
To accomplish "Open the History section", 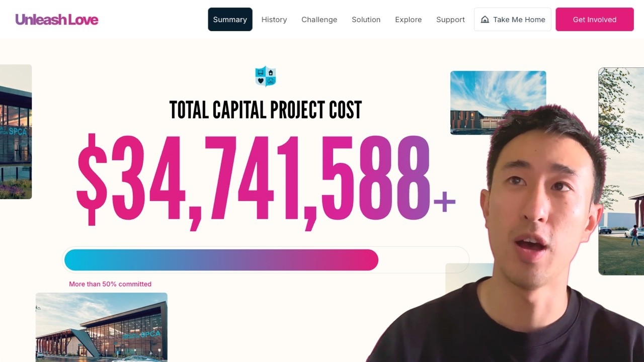I will pyautogui.click(x=274, y=20).
